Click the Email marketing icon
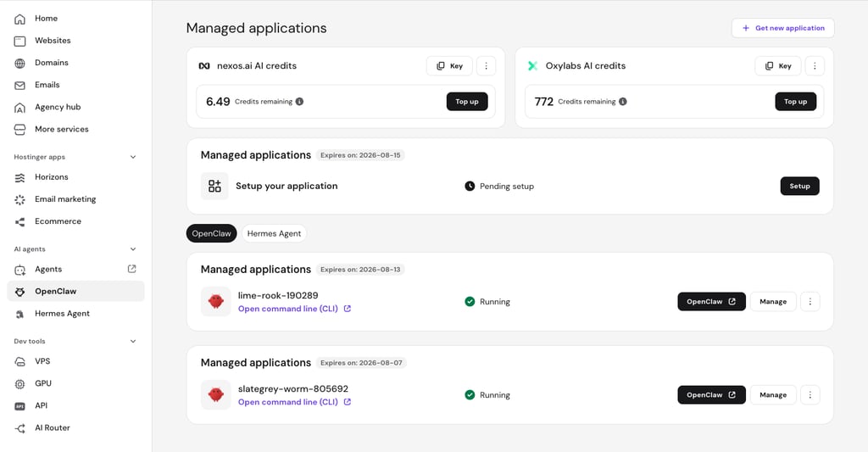This screenshot has height=452, width=868. 20,199
